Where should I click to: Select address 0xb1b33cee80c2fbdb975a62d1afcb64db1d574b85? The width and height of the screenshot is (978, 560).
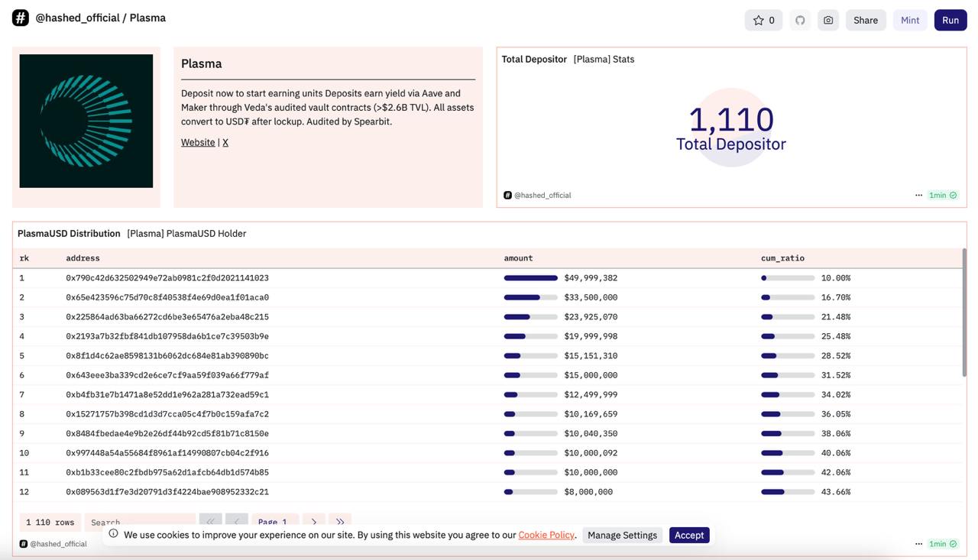pos(167,473)
